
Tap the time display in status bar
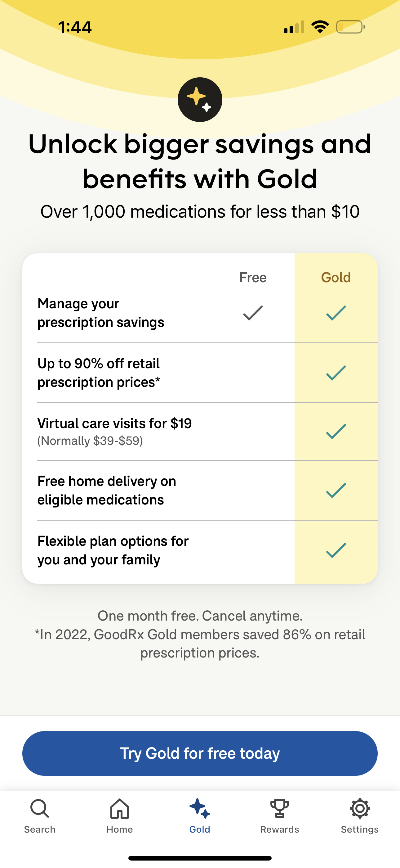tap(75, 28)
